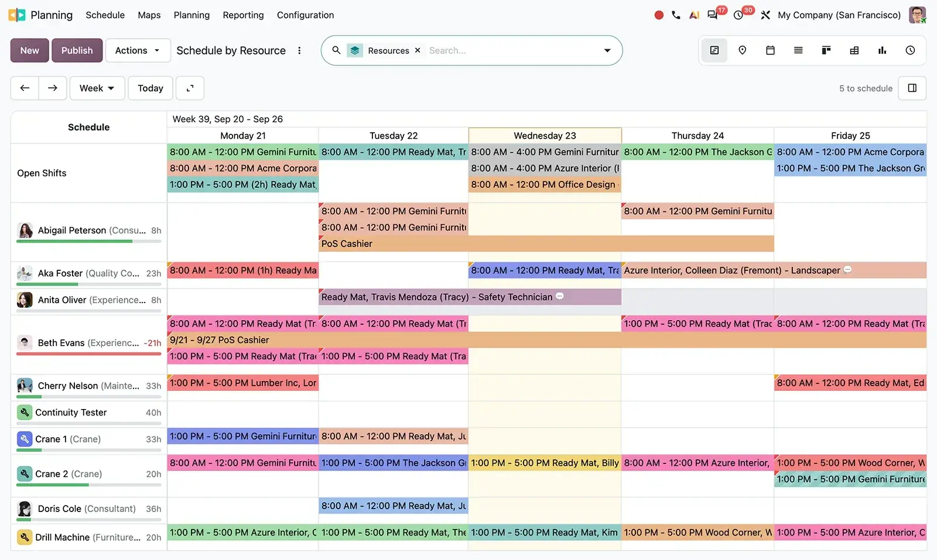Switch to the list view
The image size is (937, 560).
pos(798,50)
